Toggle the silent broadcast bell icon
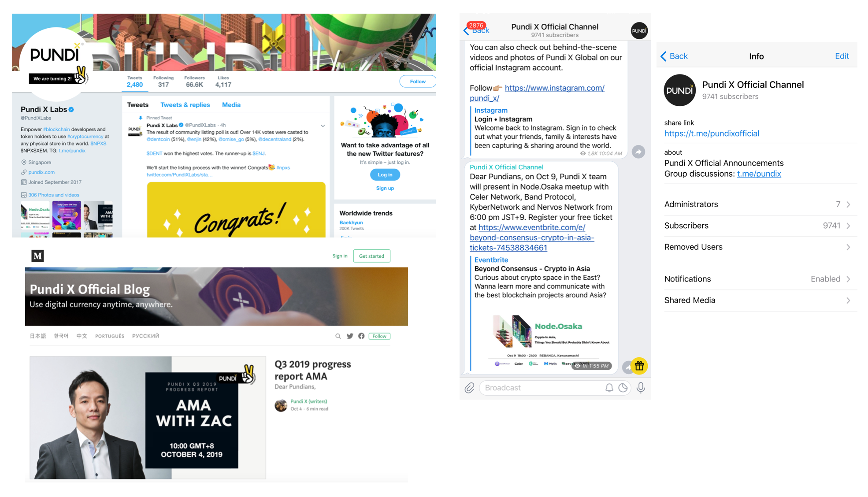This screenshot has width=868, height=497. point(609,388)
